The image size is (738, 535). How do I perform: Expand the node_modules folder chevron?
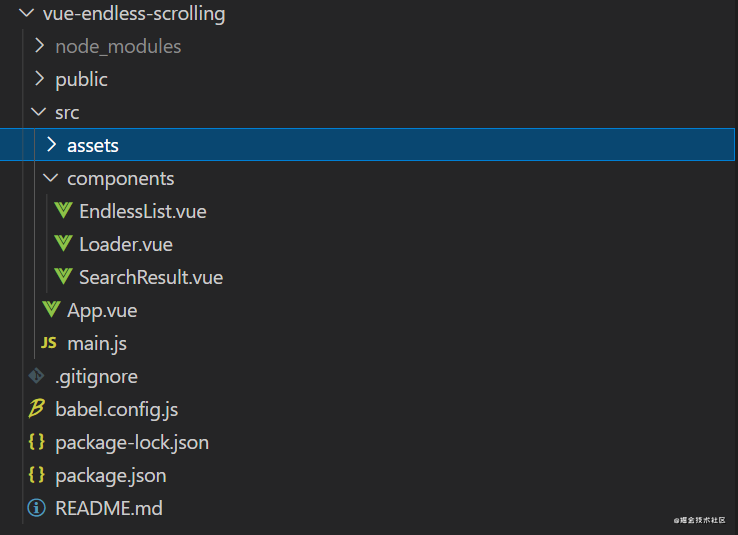pyautogui.click(x=40, y=46)
